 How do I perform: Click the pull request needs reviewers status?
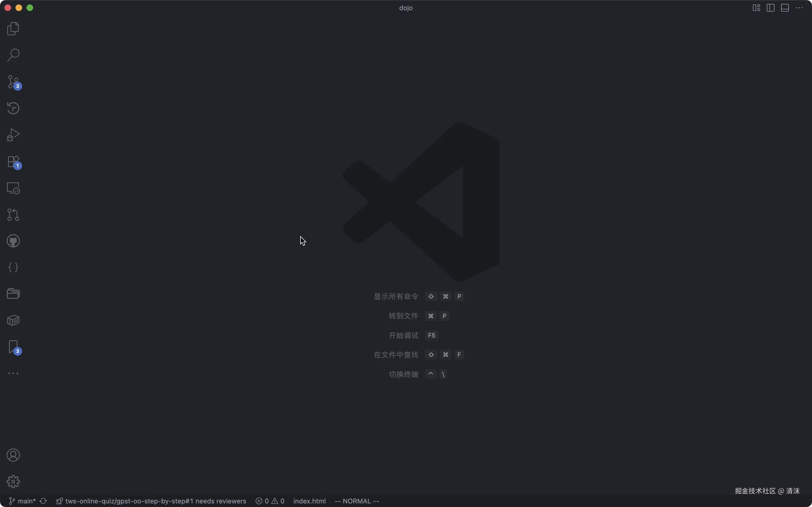click(151, 501)
